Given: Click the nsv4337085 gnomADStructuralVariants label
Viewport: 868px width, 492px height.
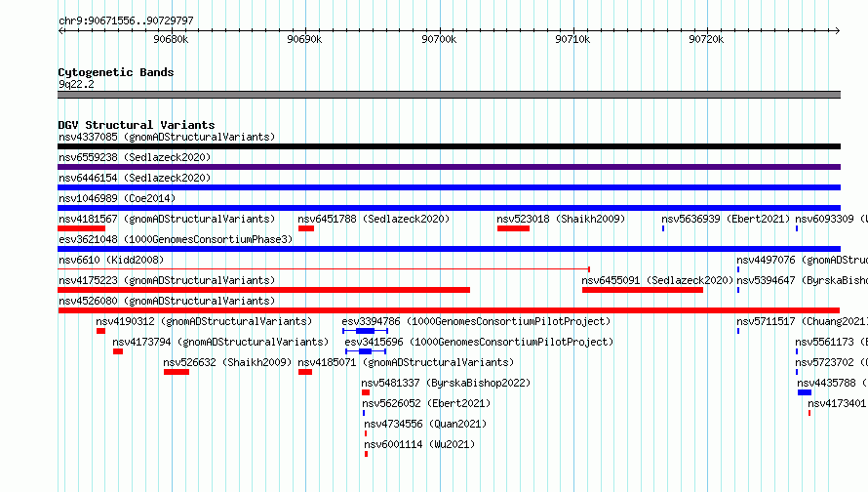Looking at the screenshot, I should 167,137.
